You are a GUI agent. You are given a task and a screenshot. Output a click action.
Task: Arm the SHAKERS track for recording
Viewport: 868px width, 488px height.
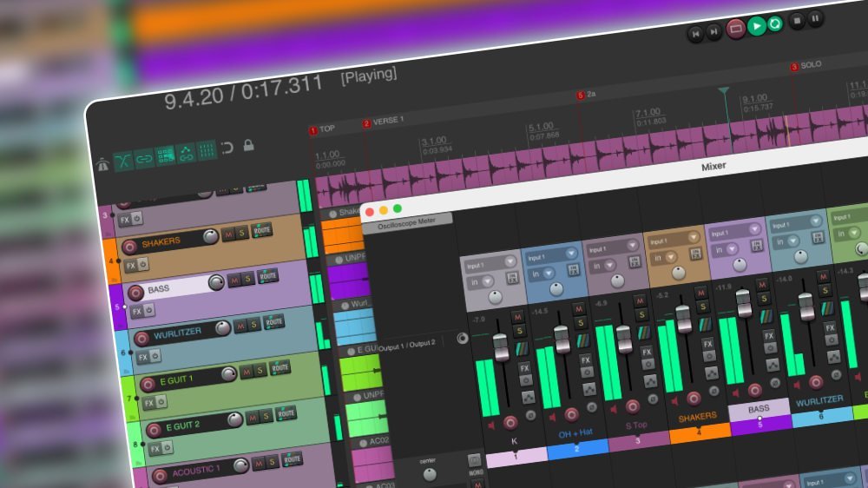129,247
